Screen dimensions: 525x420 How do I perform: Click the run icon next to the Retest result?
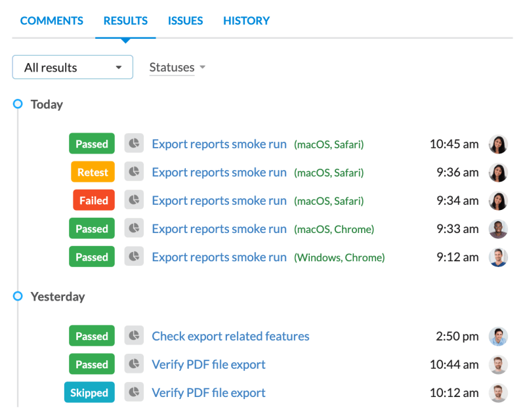pyautogui.click(x=134, y=172)
